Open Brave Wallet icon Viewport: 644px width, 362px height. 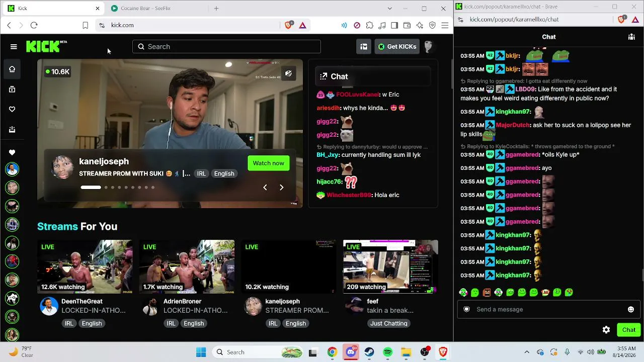pyautogui.click(x=407, y=25)
